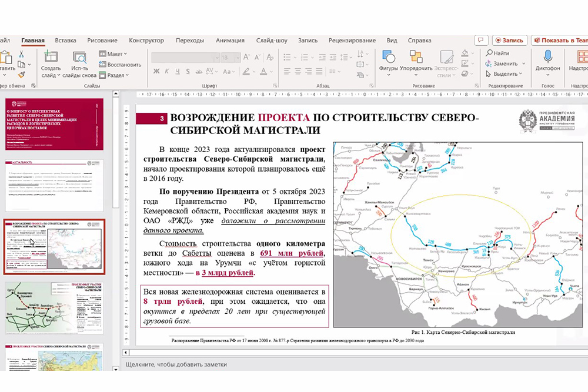Click the Cut scissors icon
Image resolution: width=588 pixels, height=392 pixels.
coord(21,54)
